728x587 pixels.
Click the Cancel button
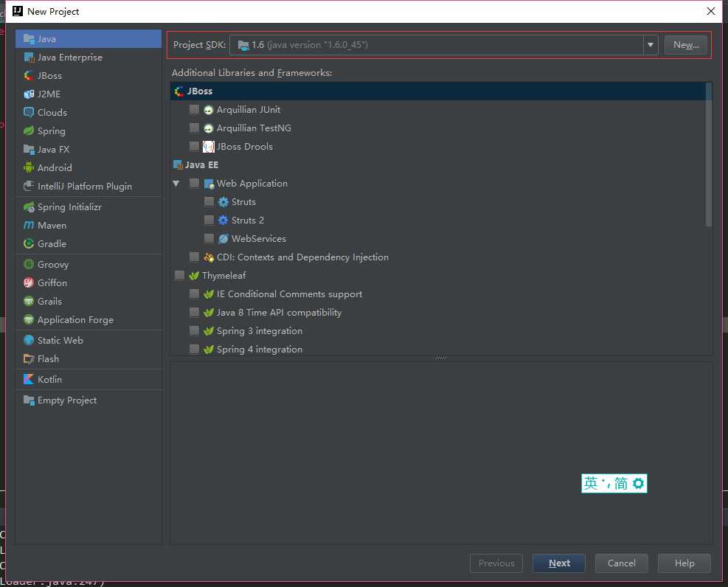(x=621, y=563)
